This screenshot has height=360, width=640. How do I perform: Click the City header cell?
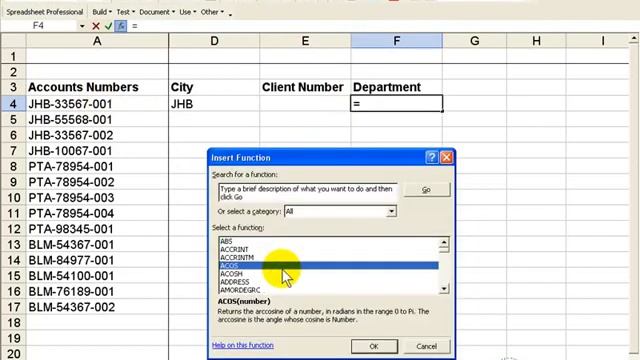coord(214,87)
